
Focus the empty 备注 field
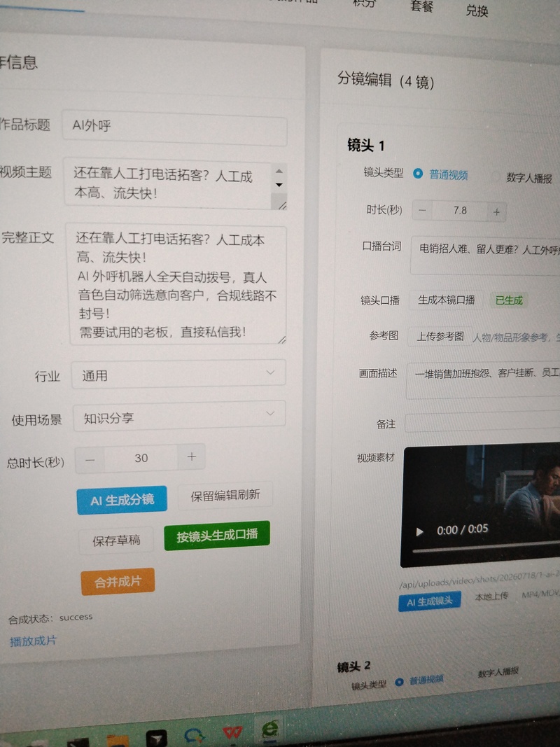tap(482, 421)
